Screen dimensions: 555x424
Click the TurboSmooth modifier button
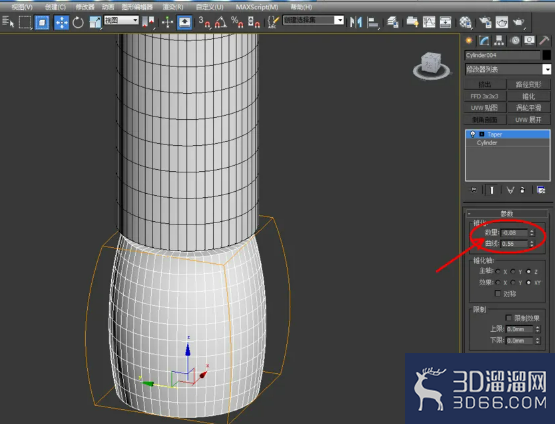coord(528,108)
